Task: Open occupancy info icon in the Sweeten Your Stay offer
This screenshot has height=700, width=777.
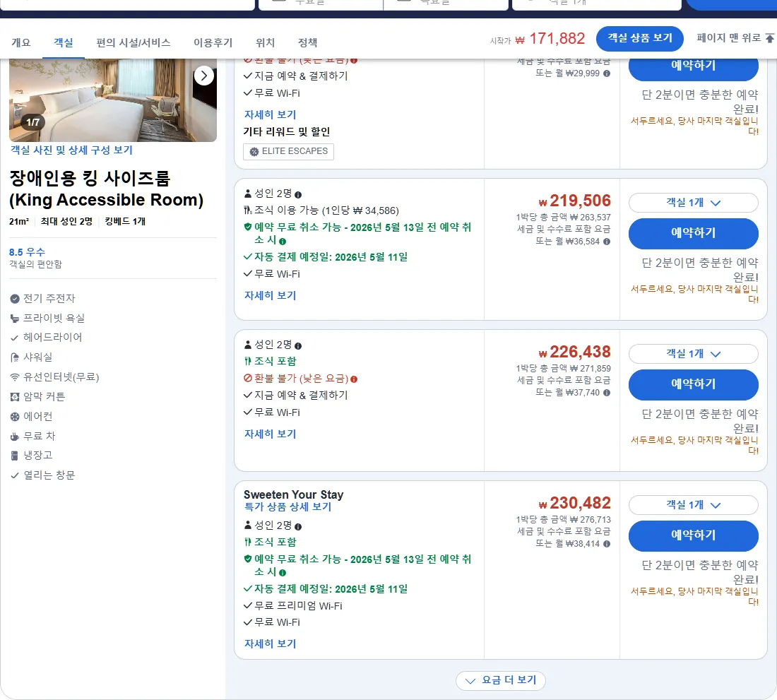Action: coord(298,527)
